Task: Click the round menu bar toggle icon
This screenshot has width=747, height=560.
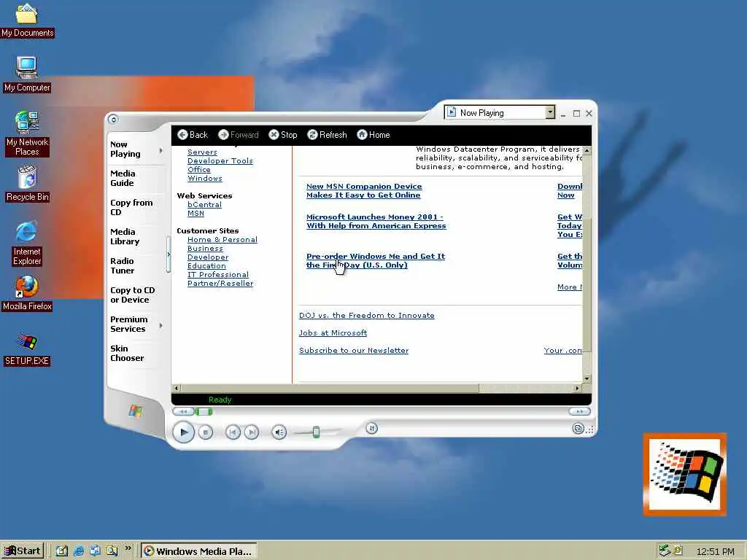Action: coord(113,120)
